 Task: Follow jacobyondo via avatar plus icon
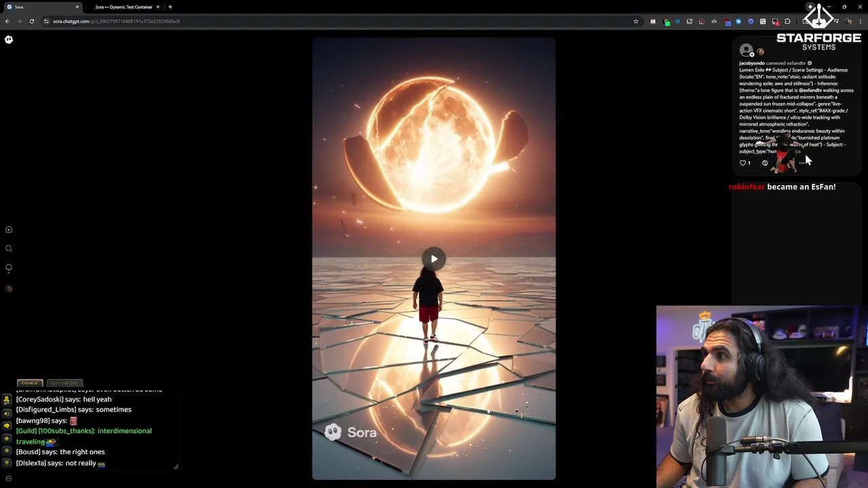[751, 55]
